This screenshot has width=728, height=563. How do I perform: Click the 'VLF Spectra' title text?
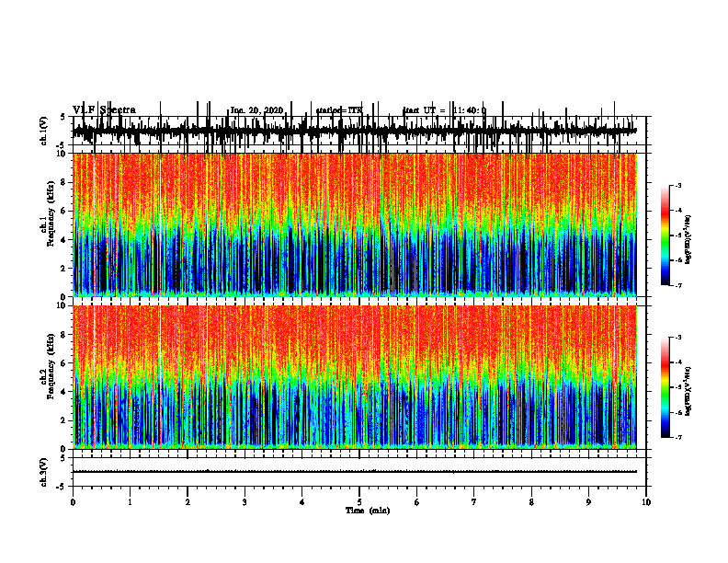104,110
